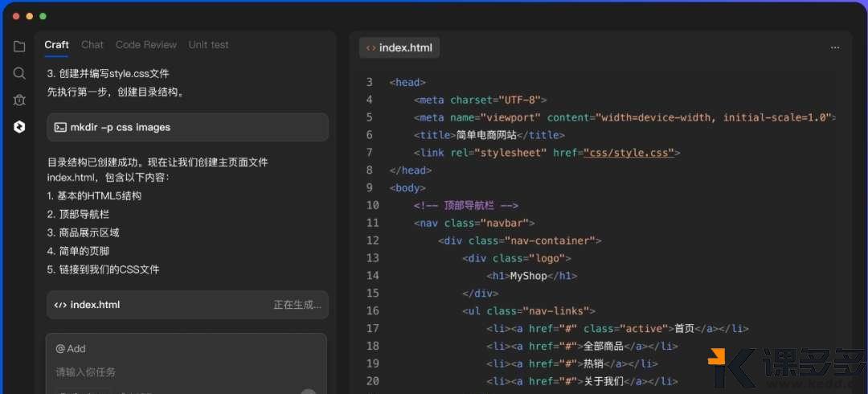Switch to the Craft tab
The height and width of the screenshot is (394, 868).
(x=56, y=45)
